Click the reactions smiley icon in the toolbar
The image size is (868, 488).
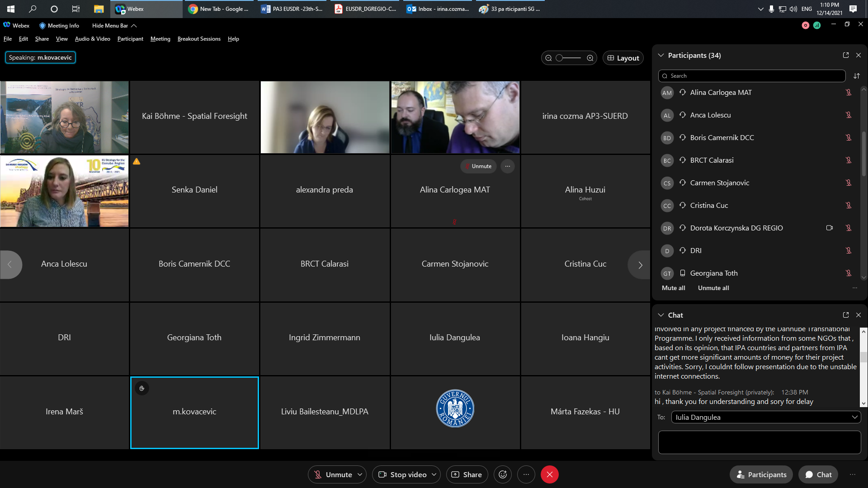503,474
